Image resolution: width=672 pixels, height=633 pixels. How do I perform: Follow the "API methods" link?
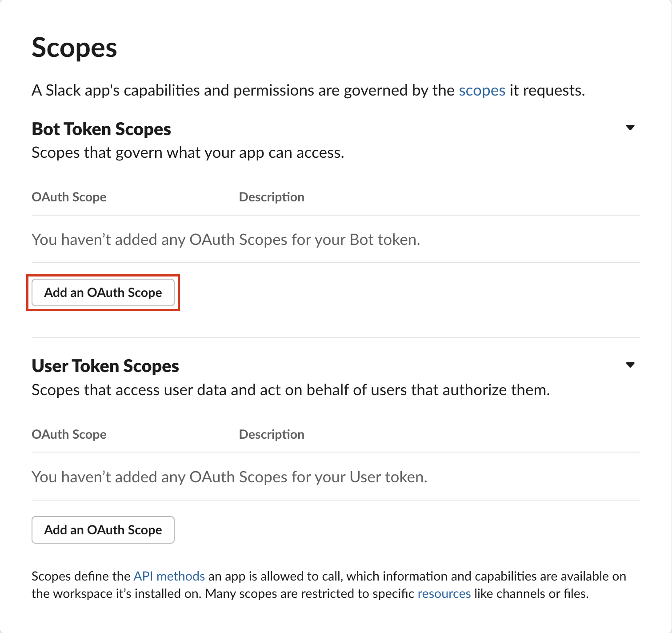169,577
